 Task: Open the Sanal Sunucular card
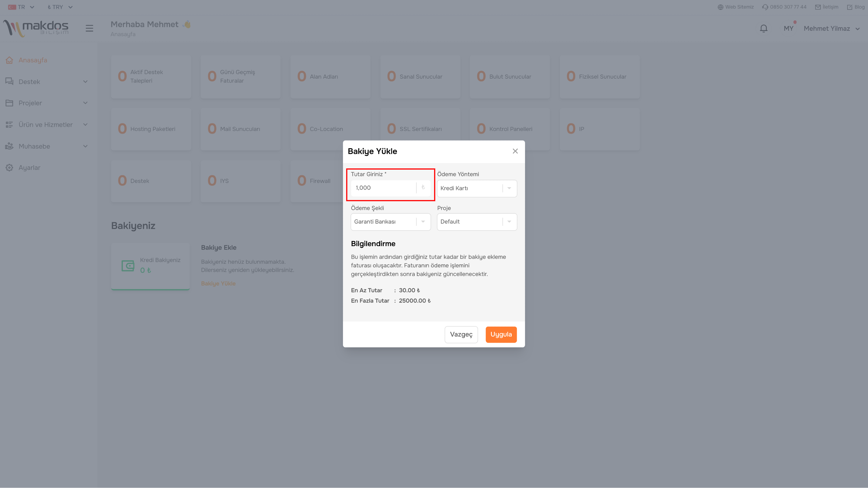click(x=420, y=77)
